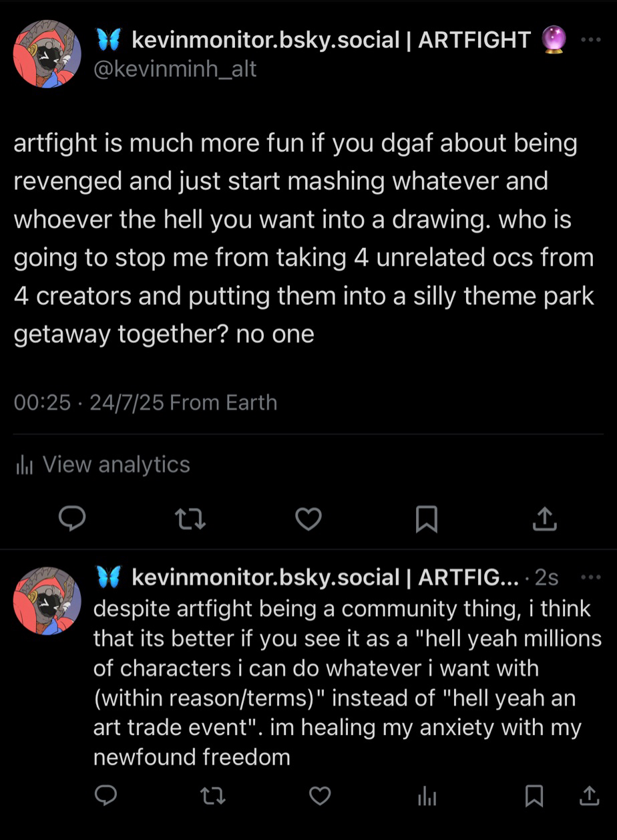The width and height of the screenshot is (617, 840).
Task: Repost the reply about newfound freedom
Action: pyautogui.click(x=213, y=795)
